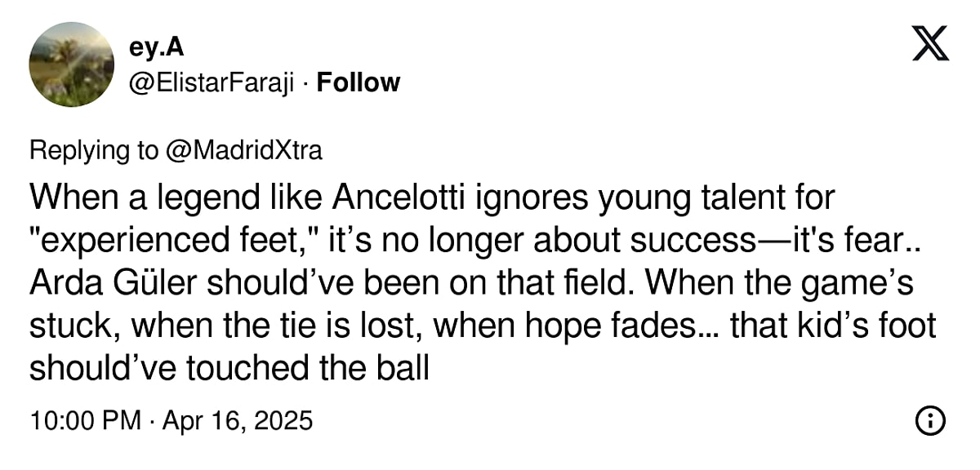Screen dimensions: 980x470
Task: Open the @ElistarFaraji handle
Action: (x=211, y=82)
